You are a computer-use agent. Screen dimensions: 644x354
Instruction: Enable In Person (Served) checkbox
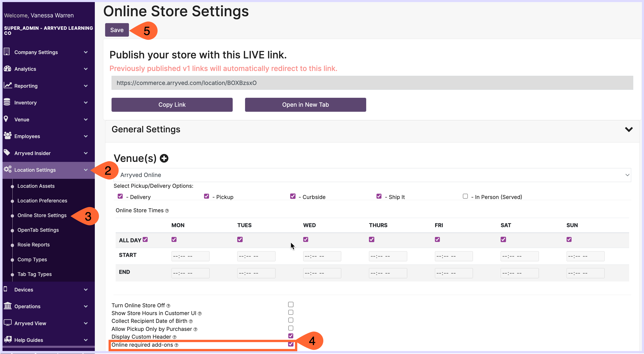[x=465, y=196]
